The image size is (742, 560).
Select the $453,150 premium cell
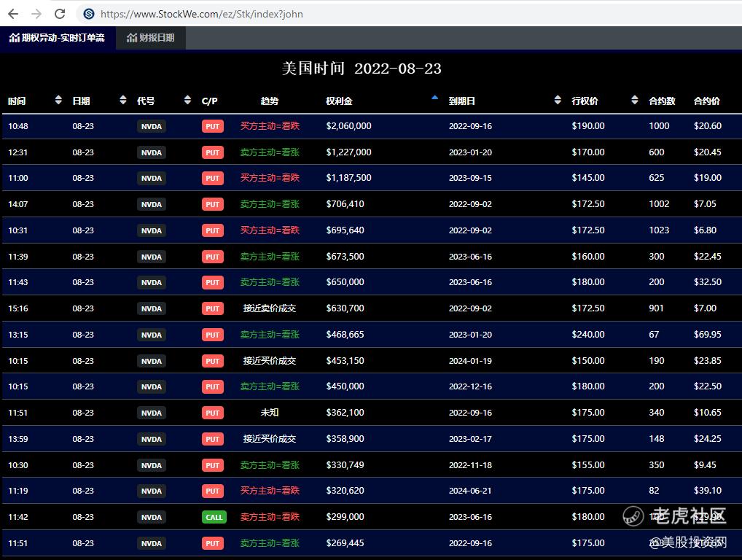345,361
